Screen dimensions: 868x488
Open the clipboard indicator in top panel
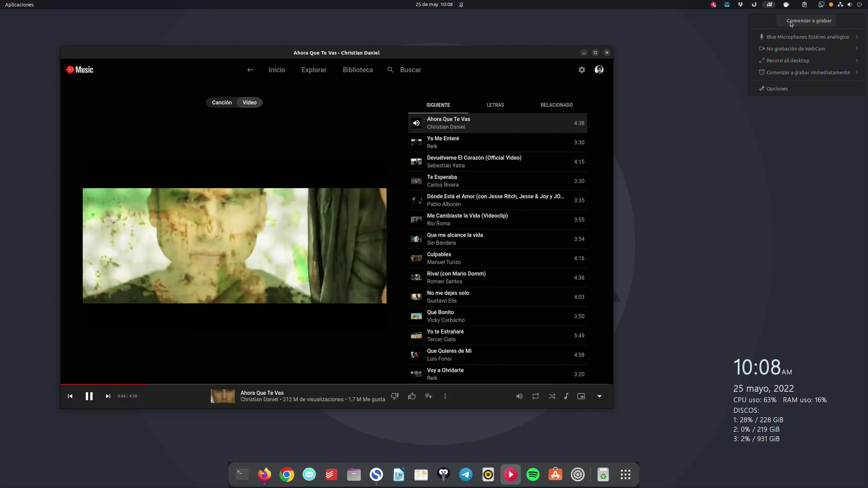point(804,5)
